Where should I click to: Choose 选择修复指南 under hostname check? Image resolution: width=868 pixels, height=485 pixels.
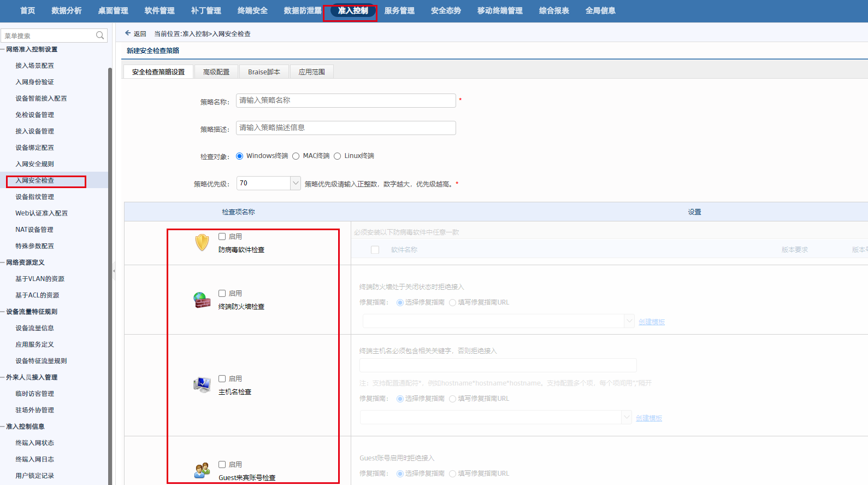pyautogui.click(x=400, y=399)
